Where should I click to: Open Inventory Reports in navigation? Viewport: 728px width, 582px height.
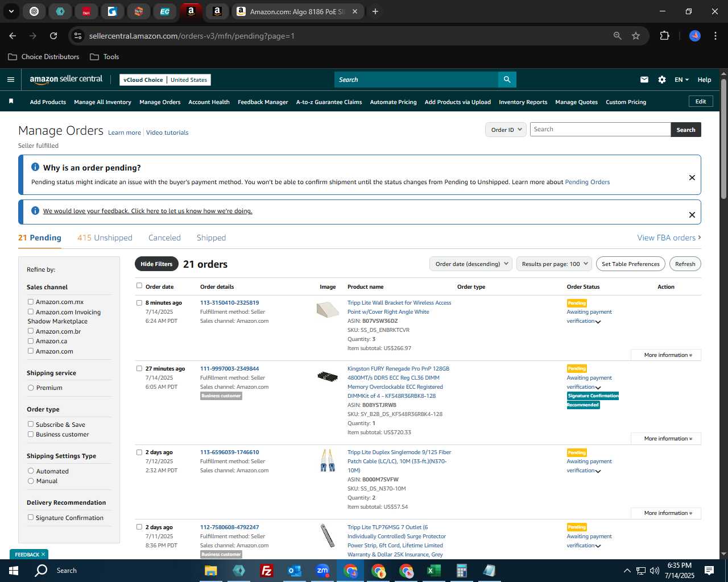coord(523,102)
